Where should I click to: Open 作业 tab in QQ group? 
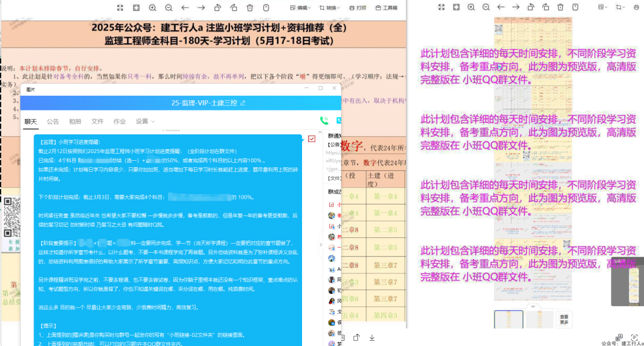120,122
